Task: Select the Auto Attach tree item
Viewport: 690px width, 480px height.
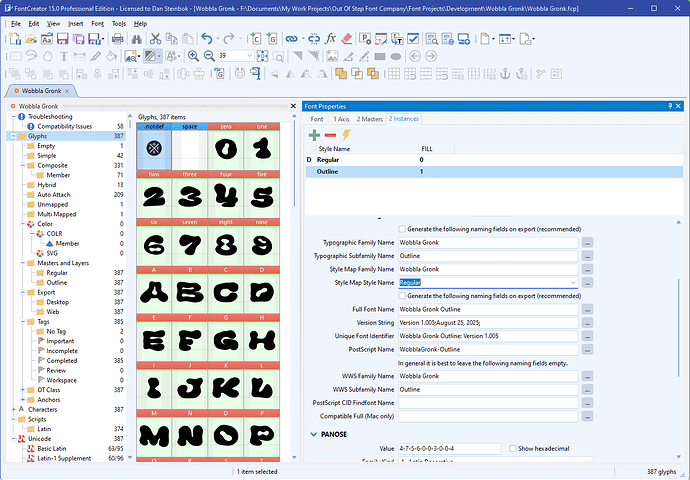Action: [x=54, y=194]
